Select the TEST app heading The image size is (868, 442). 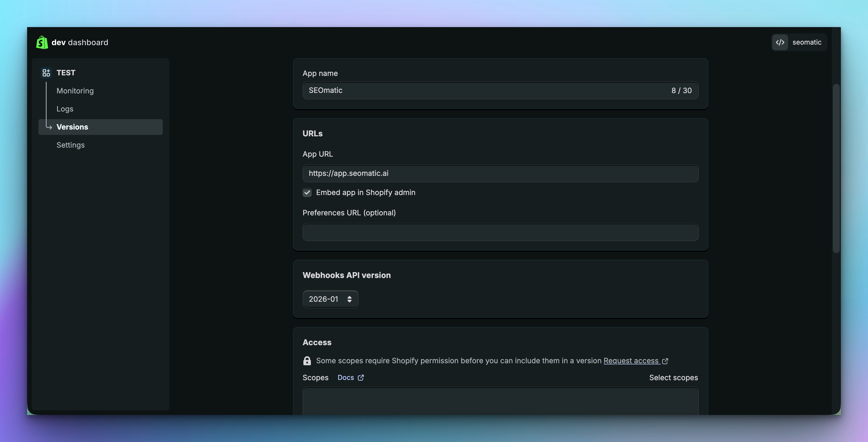pos(66,73)
